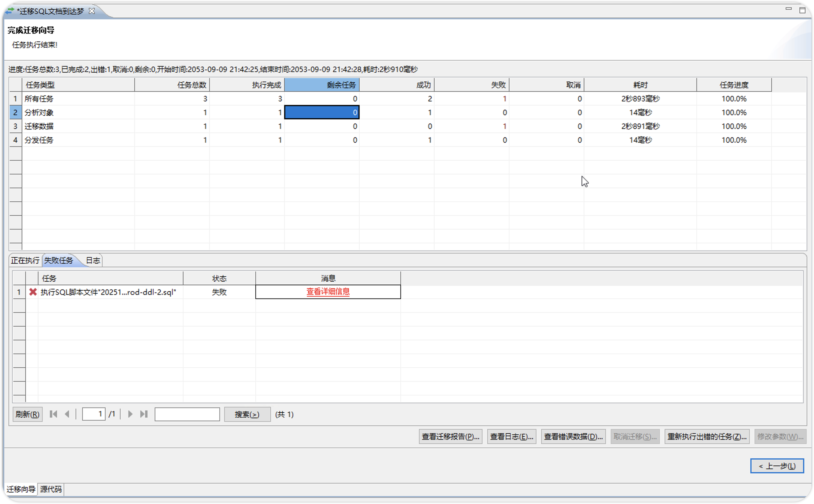Open 查看详细信息 link for failed task
The height and width of the screenshot is (504, 814).
tap(328, 292)
